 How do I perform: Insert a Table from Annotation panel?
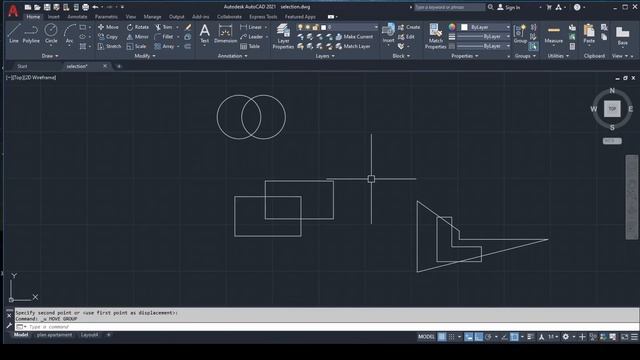coord(250,47)
